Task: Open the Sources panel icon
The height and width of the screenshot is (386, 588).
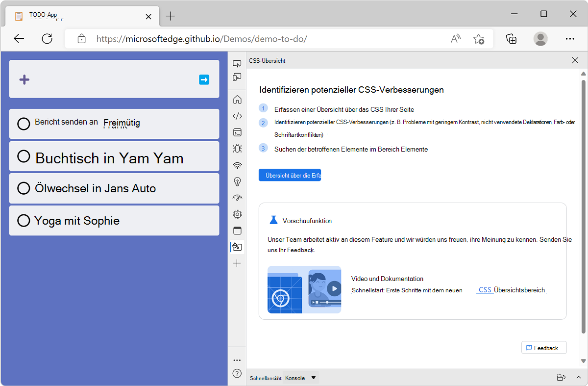Action: [237, 115]
